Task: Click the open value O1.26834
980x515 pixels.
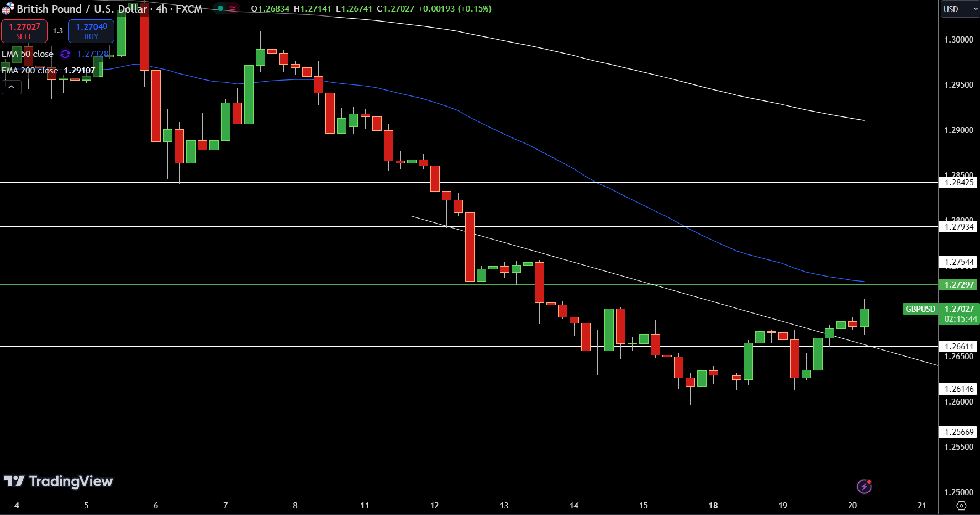Action: point(270,9)
